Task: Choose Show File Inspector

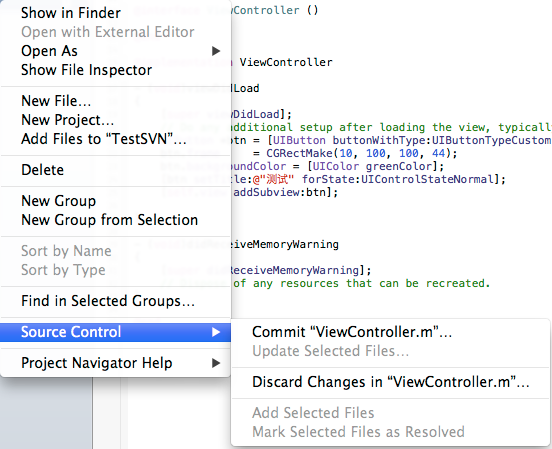Action: (x=115, y=70)
